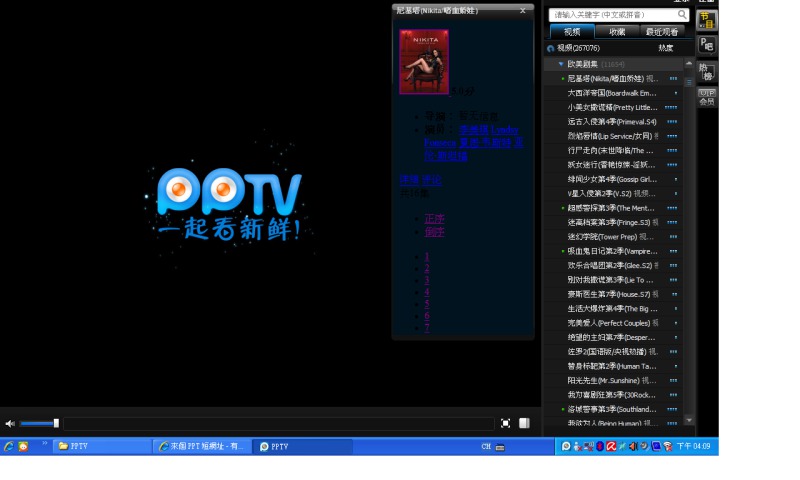The width and height of the screenshot is (800, 480).
Task: Select 小美女撒谎精(Pretty Little... entry
Action: pyautogui.click(x=612, y=107)
